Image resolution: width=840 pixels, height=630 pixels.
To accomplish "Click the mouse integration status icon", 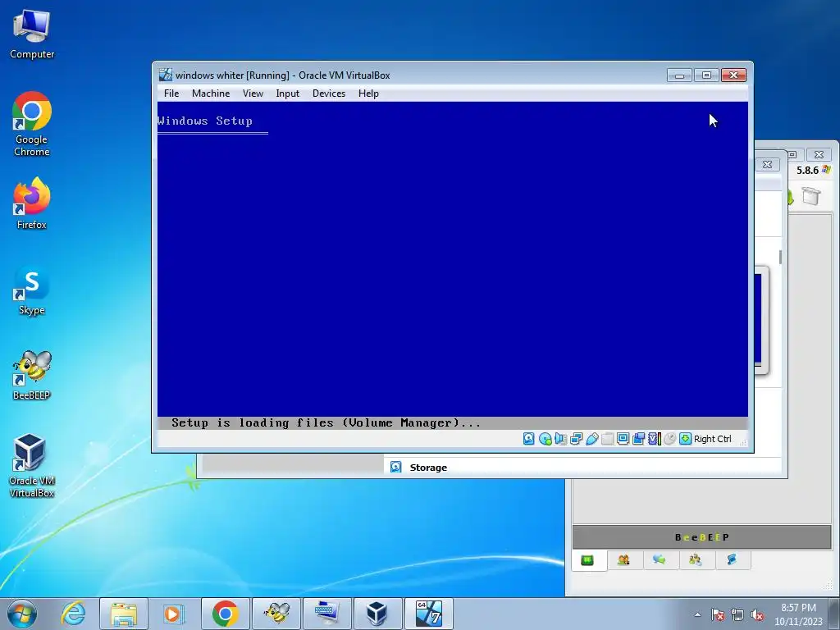I will point(669,439).
